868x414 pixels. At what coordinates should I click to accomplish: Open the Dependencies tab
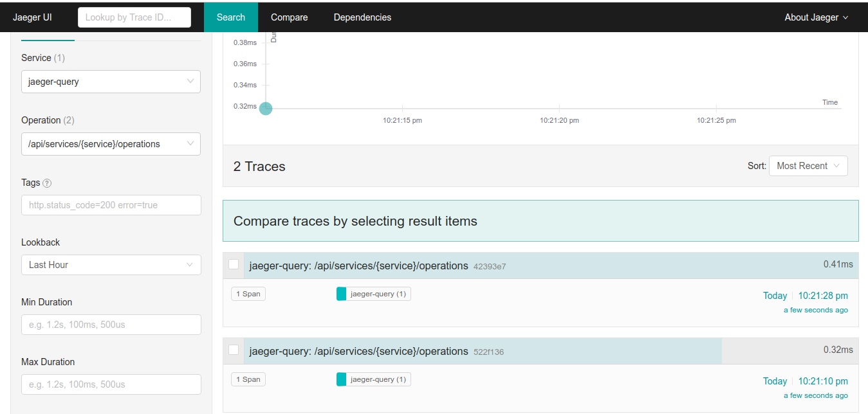[x=362, y=17]
